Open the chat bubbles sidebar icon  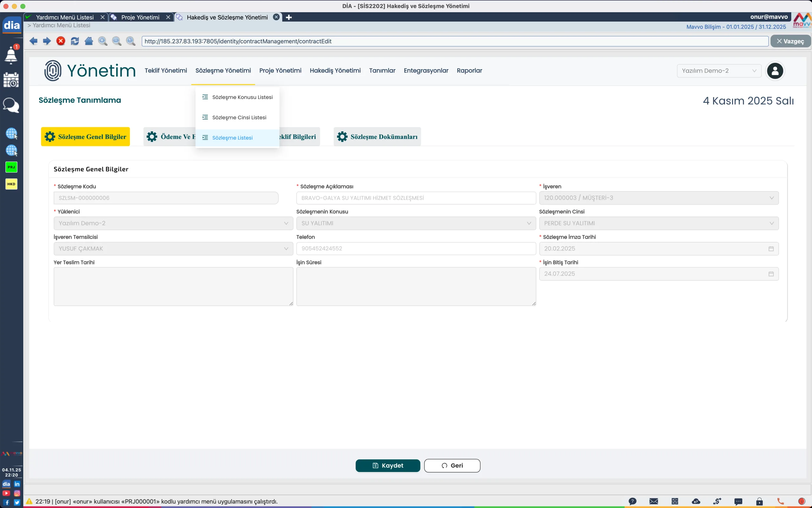coord(11,106)
